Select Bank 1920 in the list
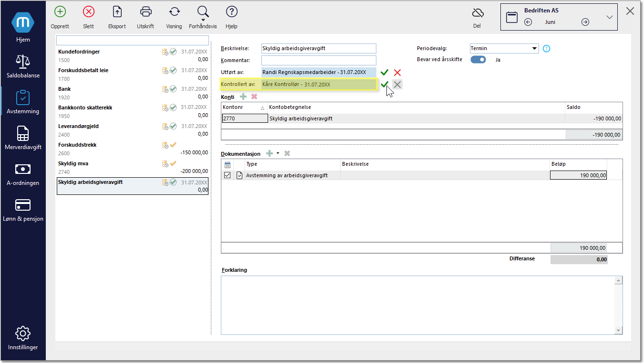Screen dimensions: 644x364 [x=133, y=93]
